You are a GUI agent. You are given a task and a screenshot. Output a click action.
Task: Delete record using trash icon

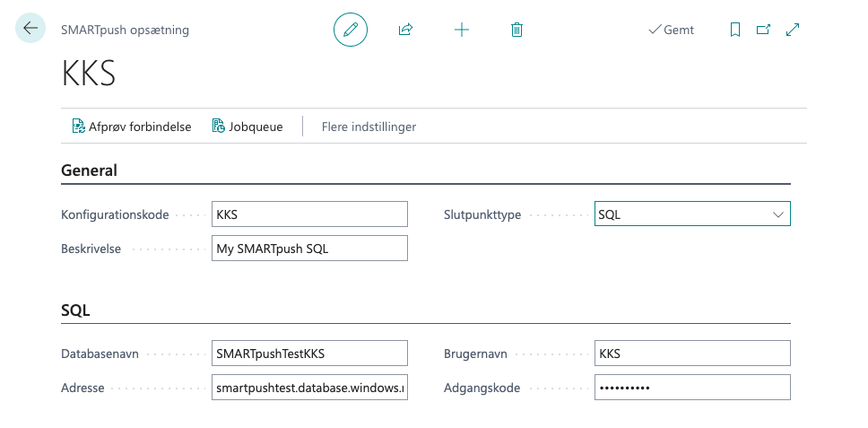pyautogui.click(x=516, y=30)
